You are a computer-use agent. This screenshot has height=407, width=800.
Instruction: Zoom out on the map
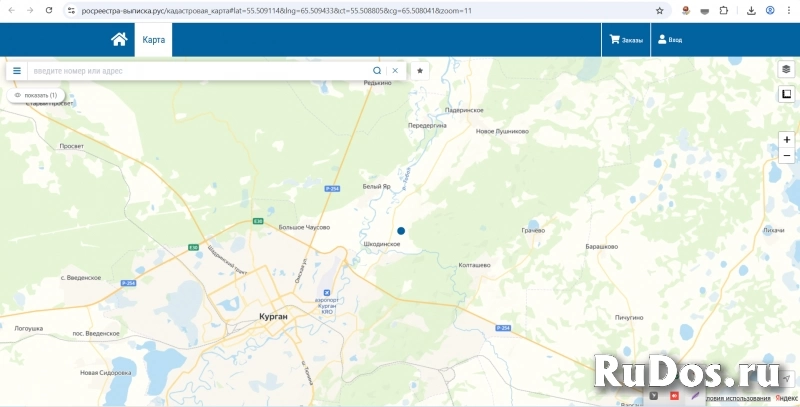tap(786, 156)
